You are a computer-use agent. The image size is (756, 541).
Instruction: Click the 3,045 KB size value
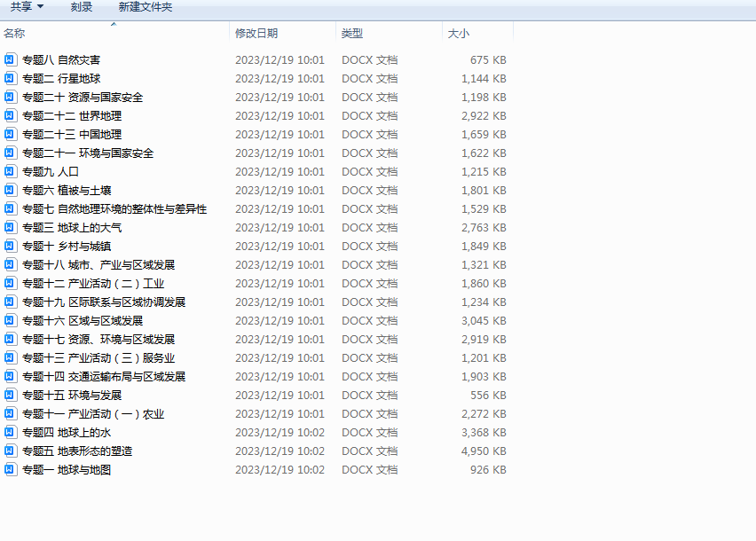click(x=484, y=320)
